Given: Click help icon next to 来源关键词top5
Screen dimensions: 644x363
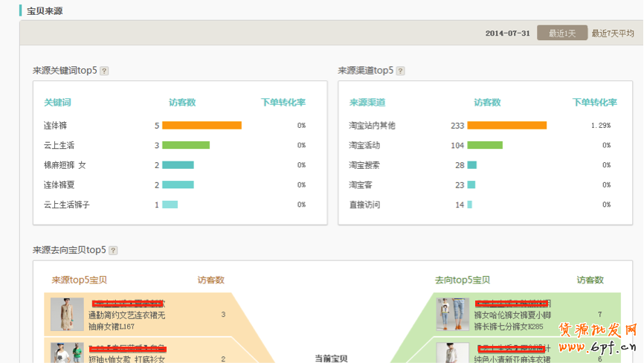Looking at the screenshot, I should [104, 71].
